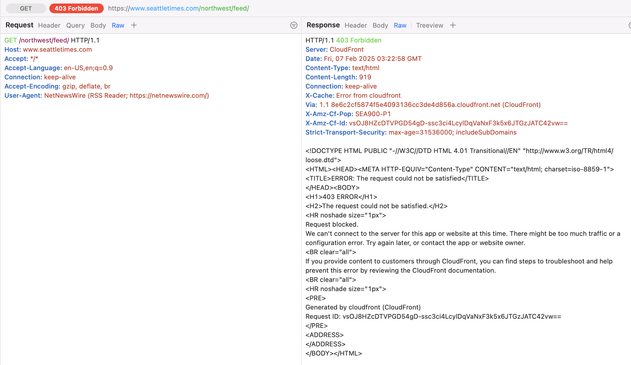Click the Date: Fri, 07 Feb 2025 header
The width and height of the screenshot is (631, 365).
tap(363, 59)
